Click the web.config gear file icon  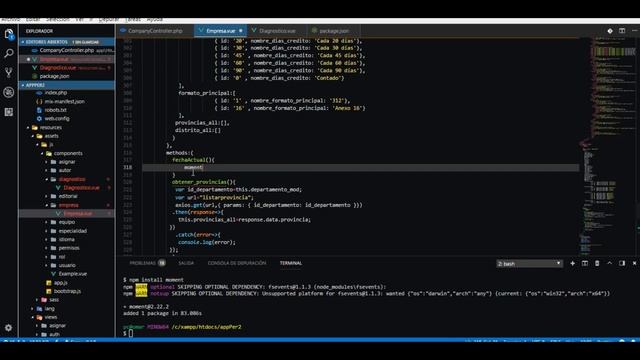click(x=39, y=119)
